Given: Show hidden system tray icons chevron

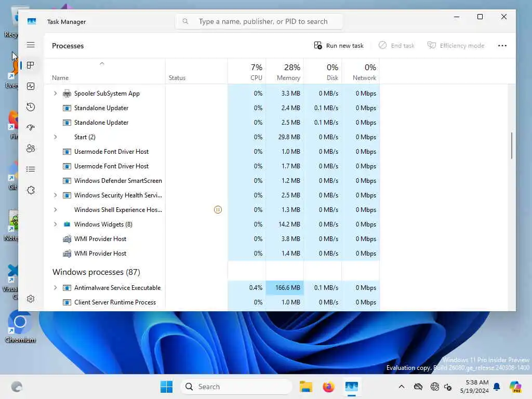Looking at the screenshot, I should coord(402,387).
